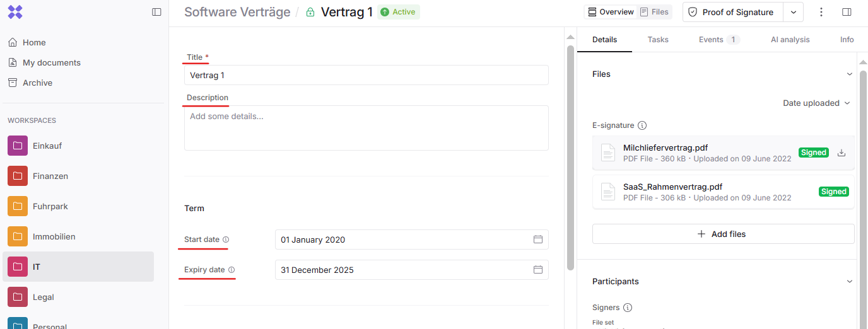This screenshot has width=868, height=329.
Task: Click the Add files button
Action: [x=723, y=234]
